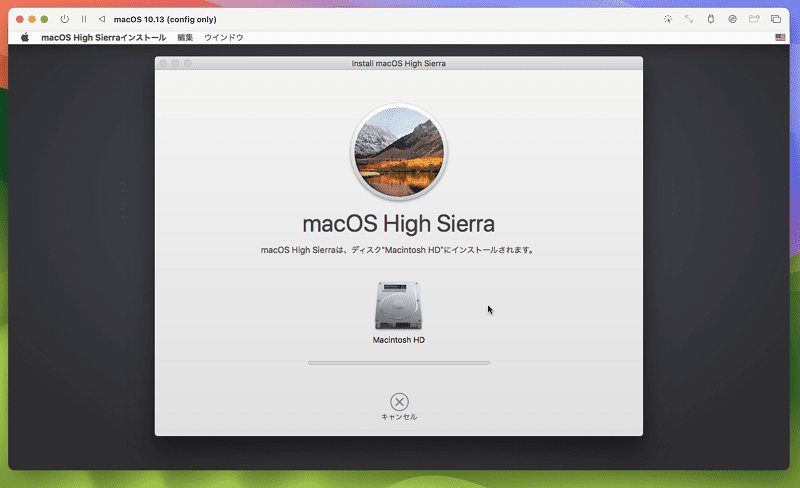This screenshot has height=488, width=800.
Task: Click the install destination description text
Action: pyautogui.click(x=397, y=250)
